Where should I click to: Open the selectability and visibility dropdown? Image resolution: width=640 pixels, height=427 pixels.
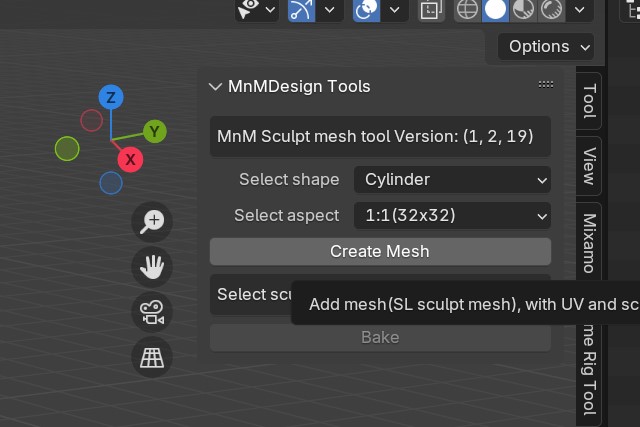pos(256,10)
